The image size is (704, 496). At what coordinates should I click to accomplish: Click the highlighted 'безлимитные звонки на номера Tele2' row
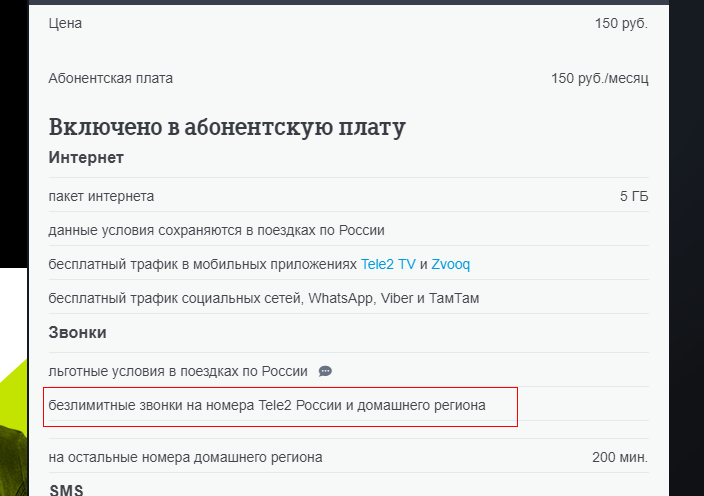(281, 407)
